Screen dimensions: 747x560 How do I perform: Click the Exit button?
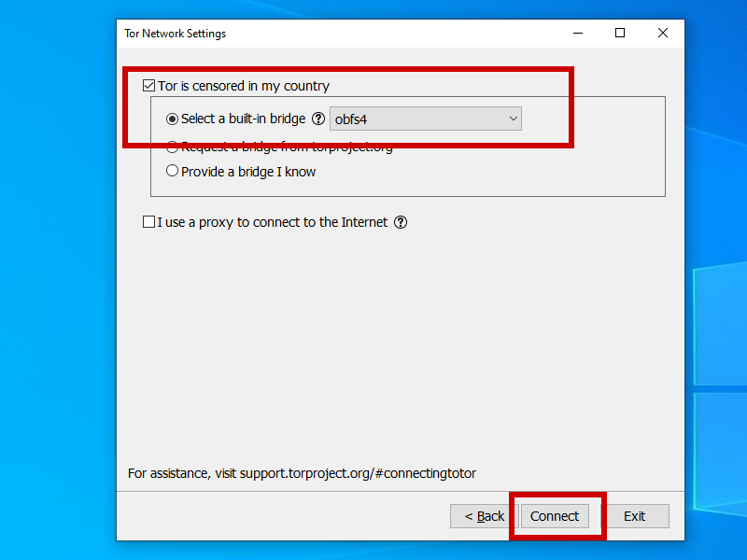[635, 516]
